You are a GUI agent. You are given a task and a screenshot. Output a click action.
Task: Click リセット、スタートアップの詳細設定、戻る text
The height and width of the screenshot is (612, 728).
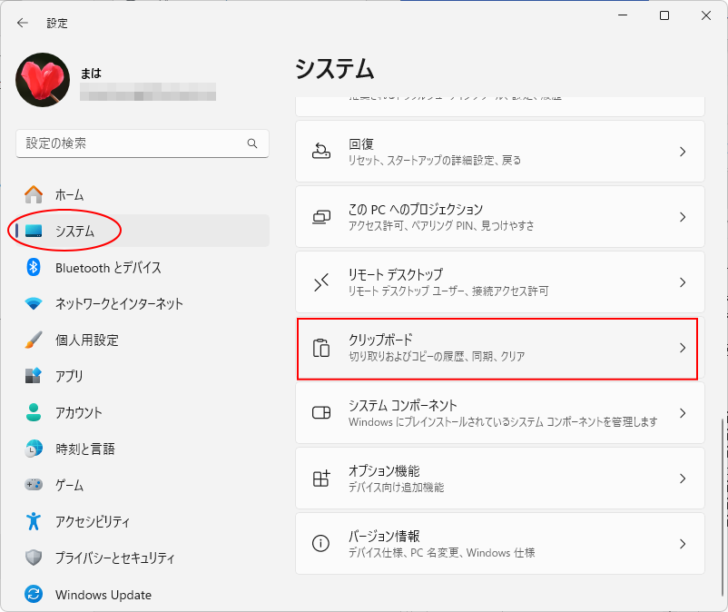pyautogui.click(x=434, y=160)
